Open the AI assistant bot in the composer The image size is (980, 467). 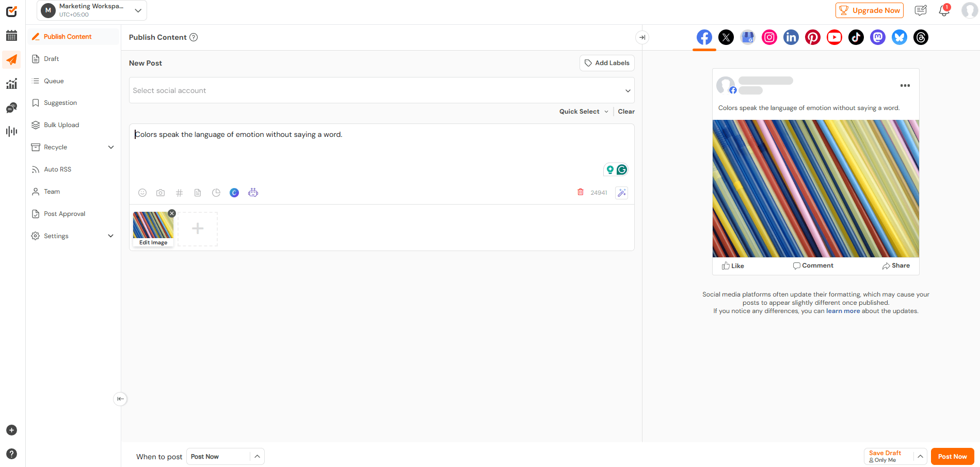pyautogui.click(x=253, y=192)
